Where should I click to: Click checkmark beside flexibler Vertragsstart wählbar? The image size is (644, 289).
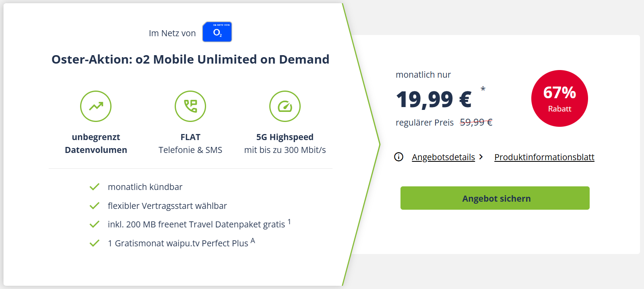pyautogui.click(x=95, y=206)
